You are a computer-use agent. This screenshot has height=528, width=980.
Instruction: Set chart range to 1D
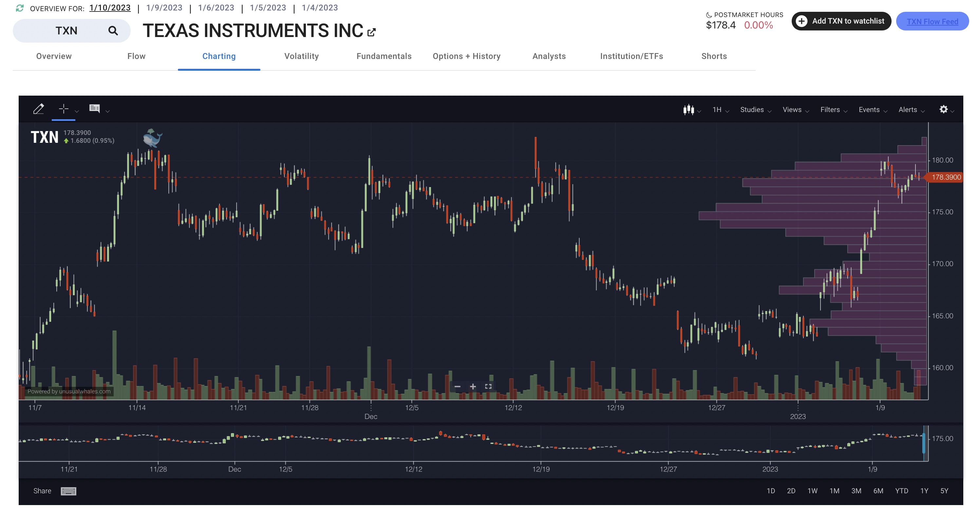tap(771, 491)
